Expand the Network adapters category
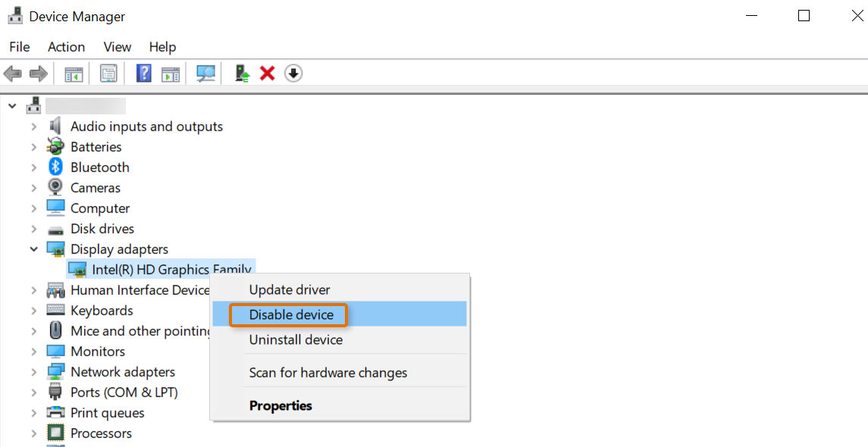This screenshot has height=447, width=868. (33, 371)
